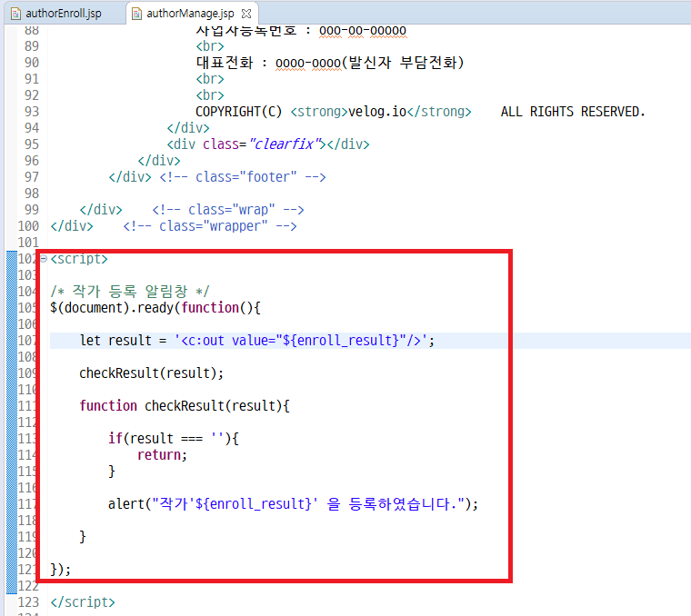Viewport: 691px width, 616px height.
Task: Click the closing </script> tag
Action: [x=83, y=601]
